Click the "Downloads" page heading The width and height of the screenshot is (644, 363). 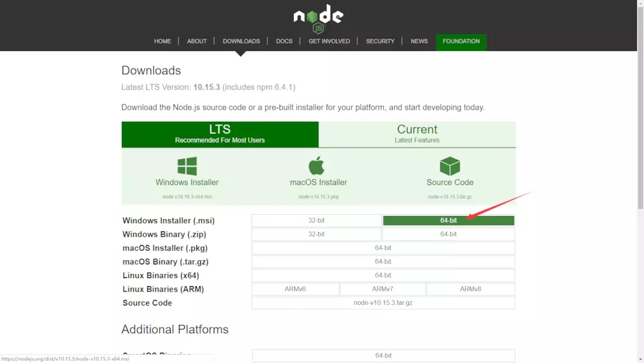tap(151, 70)
